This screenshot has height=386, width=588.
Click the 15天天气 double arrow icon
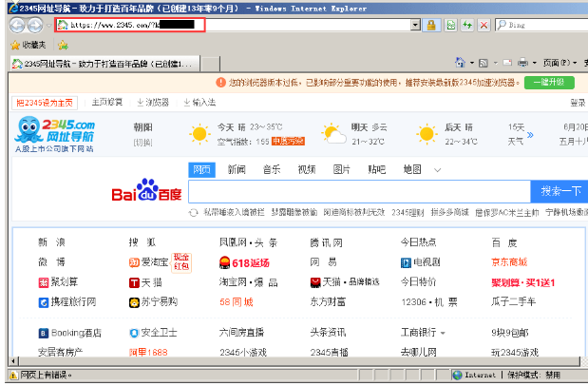click(530, 135)
